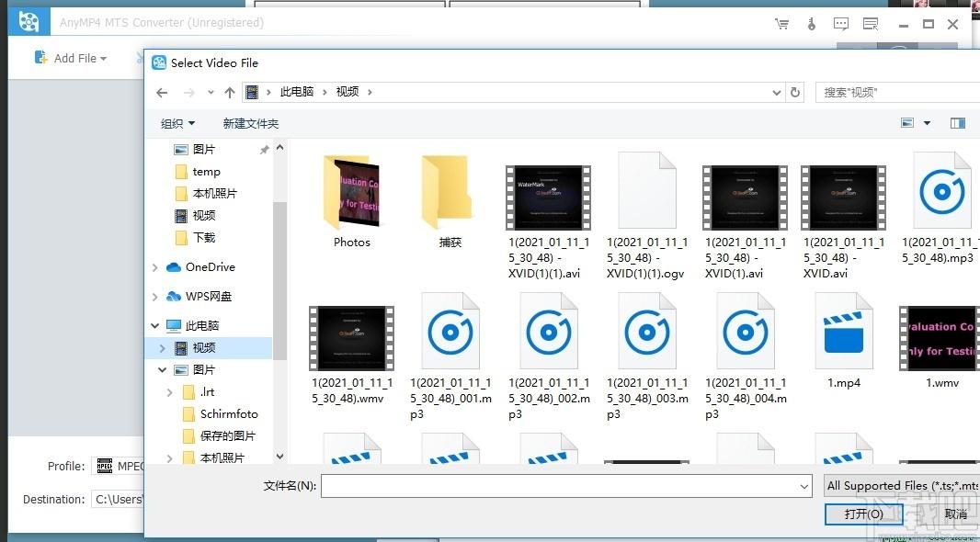Image resolution: width=980 pixels, height=542 pixels.
Task: Open the AnyMP4 feedback chat icon
Action: pos(841,24)
